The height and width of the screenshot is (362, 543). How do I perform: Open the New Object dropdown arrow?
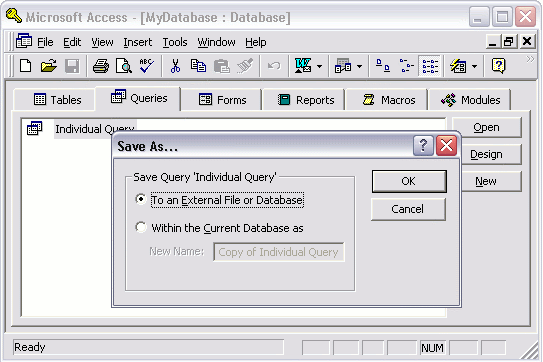tap(474, 66)
